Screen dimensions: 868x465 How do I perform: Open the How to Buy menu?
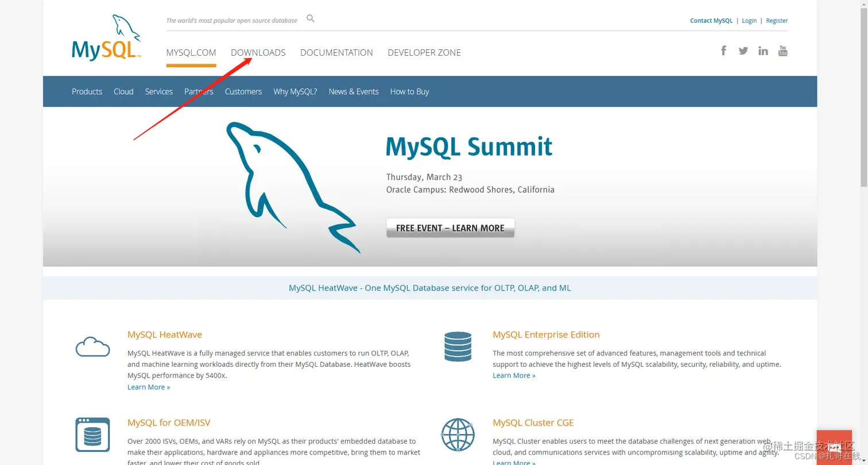(409, 91)
